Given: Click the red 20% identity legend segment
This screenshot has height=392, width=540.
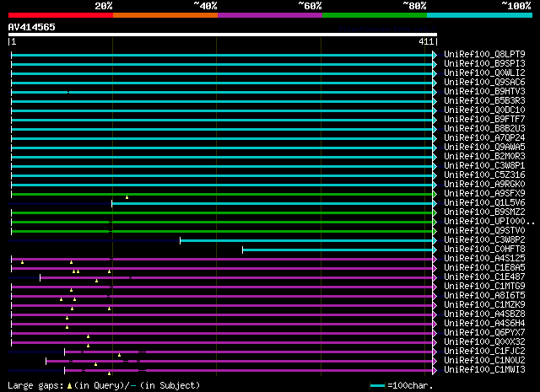Looking at the screenshot, I should [61, 15].
